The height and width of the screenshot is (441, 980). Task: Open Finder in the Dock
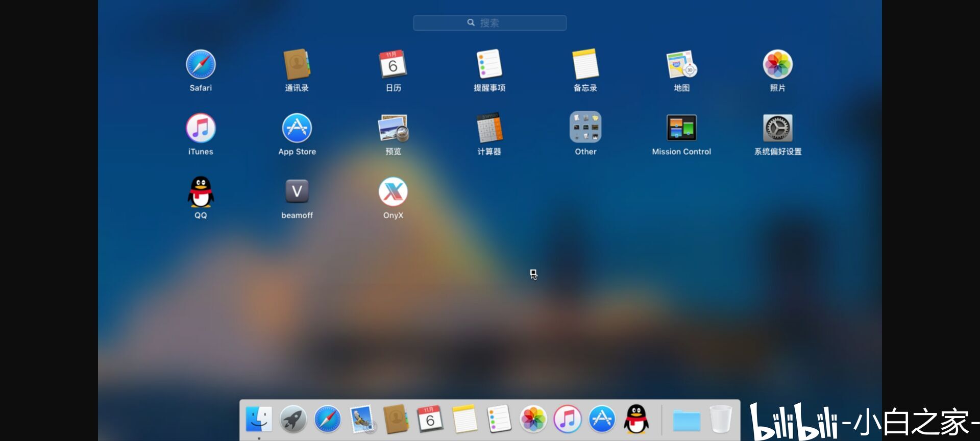pyautogui.click(x=259, y=420)
